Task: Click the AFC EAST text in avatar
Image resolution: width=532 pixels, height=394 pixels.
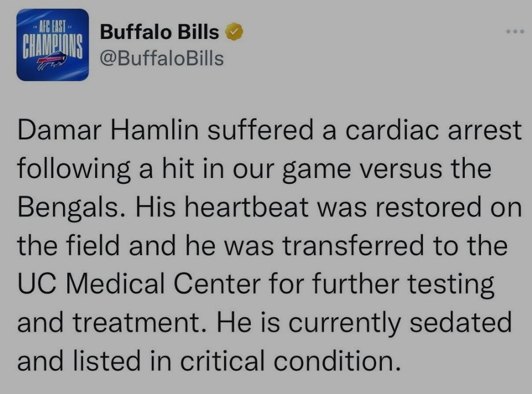Action: (x=52, y=26)
